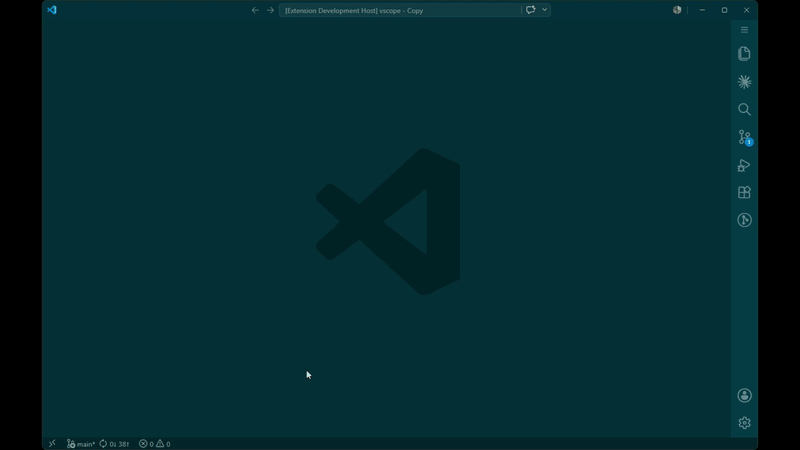Open the Manage settings gear
This screenshot has width=800, height=450.
click(744, 423)
